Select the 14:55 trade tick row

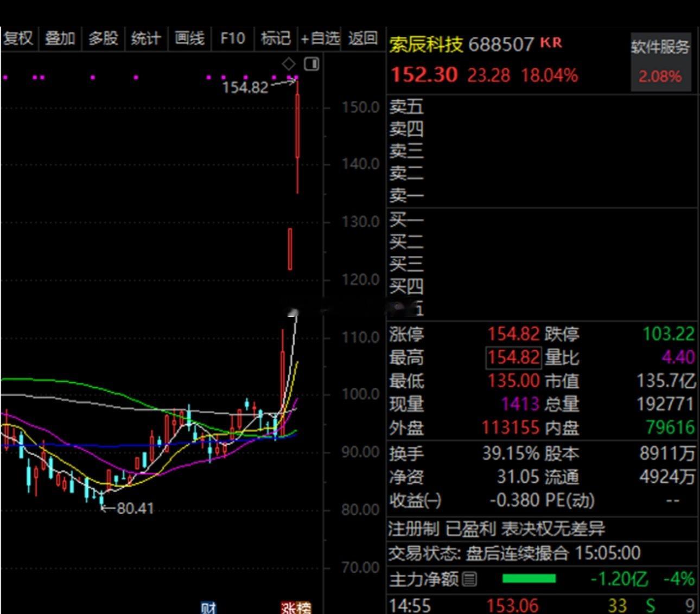pos(542,605)
